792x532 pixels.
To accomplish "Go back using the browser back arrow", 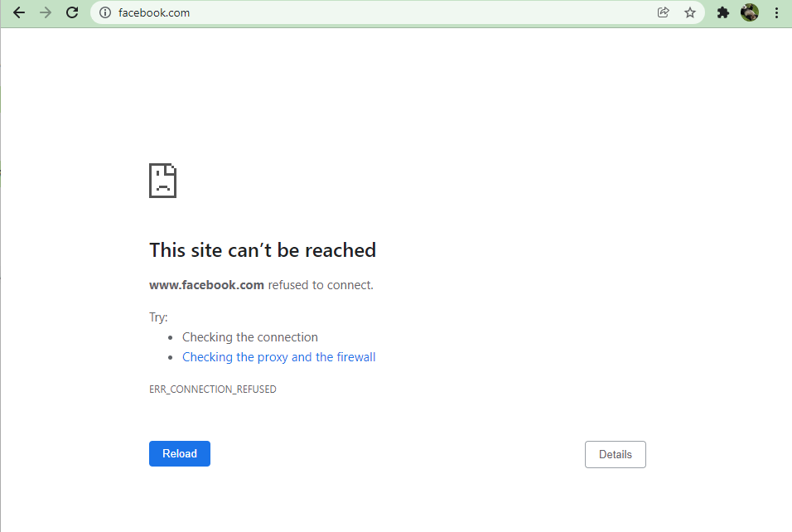I will pos(19,12).
